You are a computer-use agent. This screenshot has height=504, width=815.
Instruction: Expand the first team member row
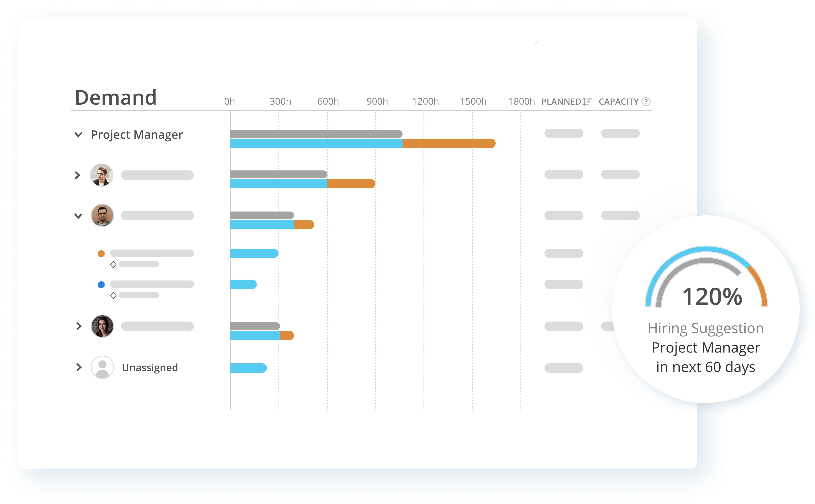coord(78,175)
